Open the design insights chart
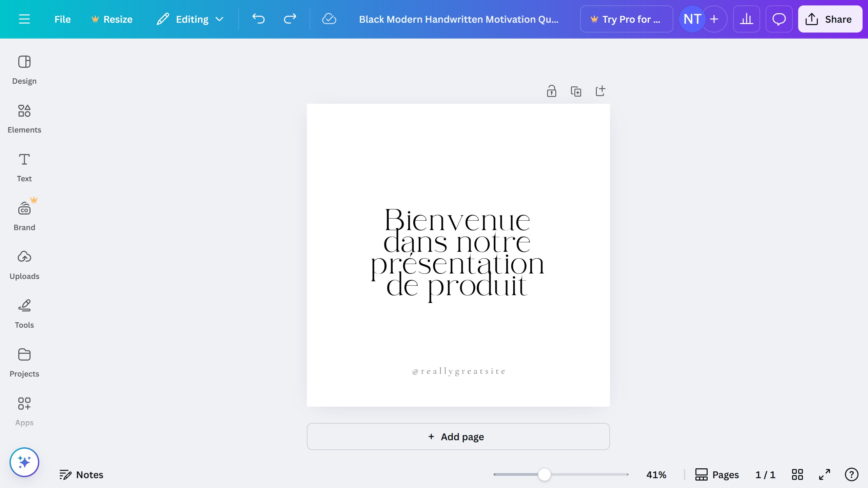The width and height of the screenshot is (868, 488). click(x=746, y=19)
